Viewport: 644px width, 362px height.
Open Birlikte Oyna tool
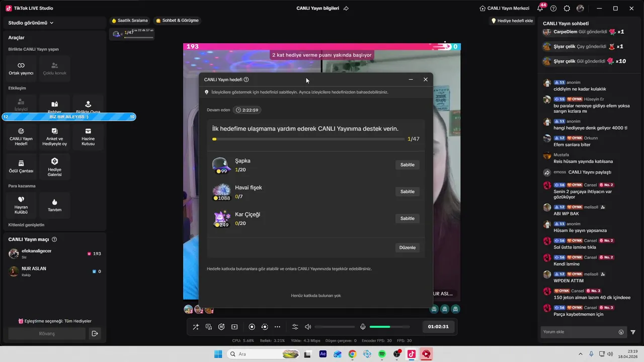tap(88, 104)
